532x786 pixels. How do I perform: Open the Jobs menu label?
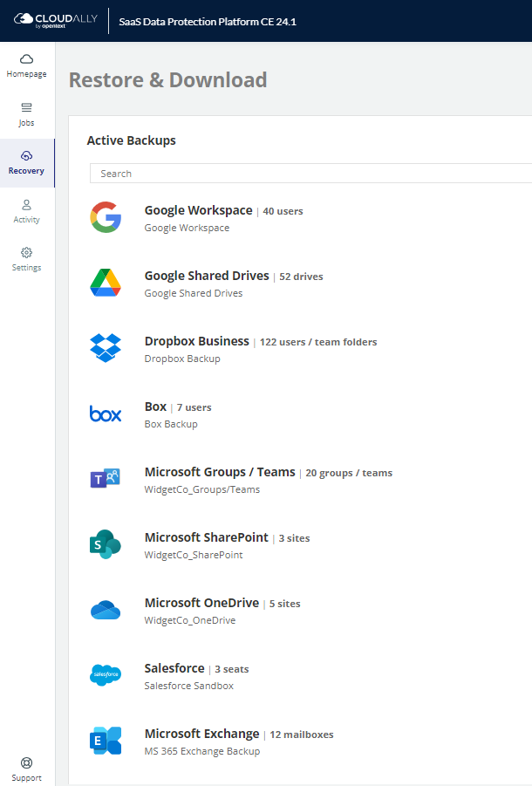[x=26, y=122]
